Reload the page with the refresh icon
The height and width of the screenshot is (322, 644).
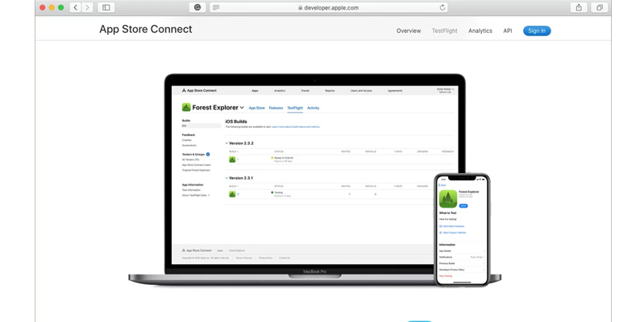click(x=442, y=7)
